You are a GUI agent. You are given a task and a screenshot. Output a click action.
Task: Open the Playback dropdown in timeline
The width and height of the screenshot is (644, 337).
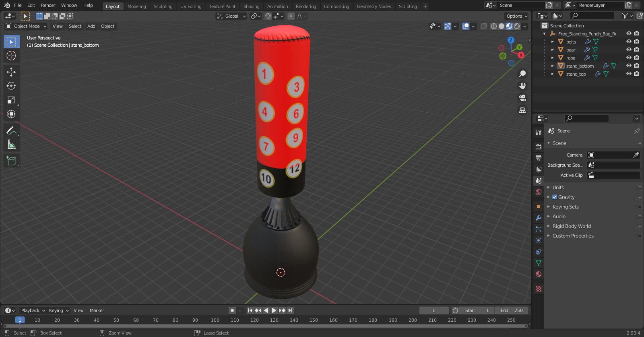coord(33,310)
